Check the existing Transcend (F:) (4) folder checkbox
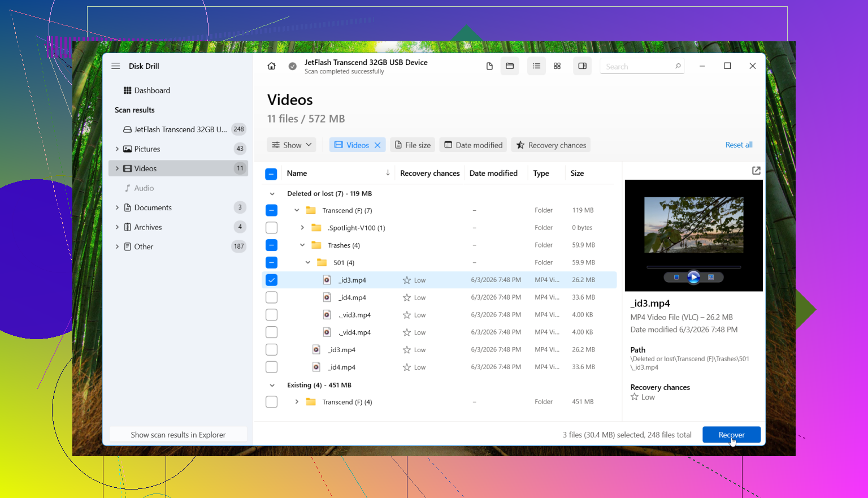The image size is (868, 498). [271, 402]
